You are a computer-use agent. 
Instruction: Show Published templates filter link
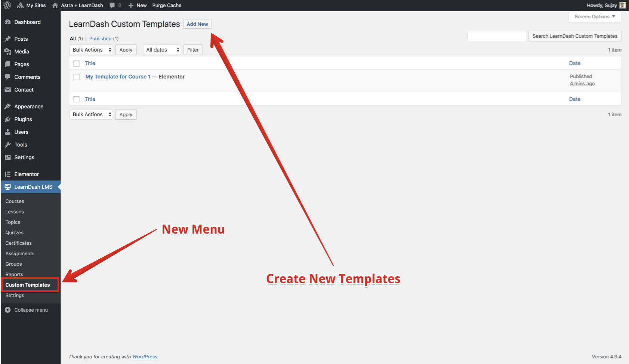click(x=101, y=38)
